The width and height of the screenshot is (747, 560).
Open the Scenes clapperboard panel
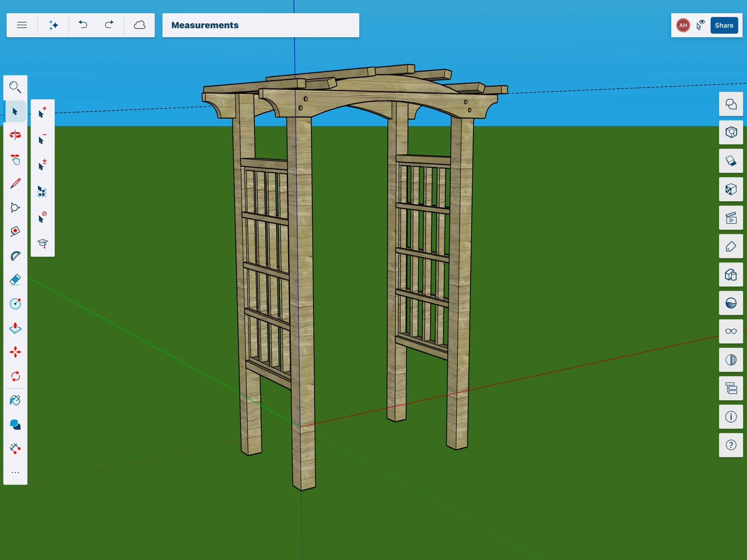coord(731,218)
